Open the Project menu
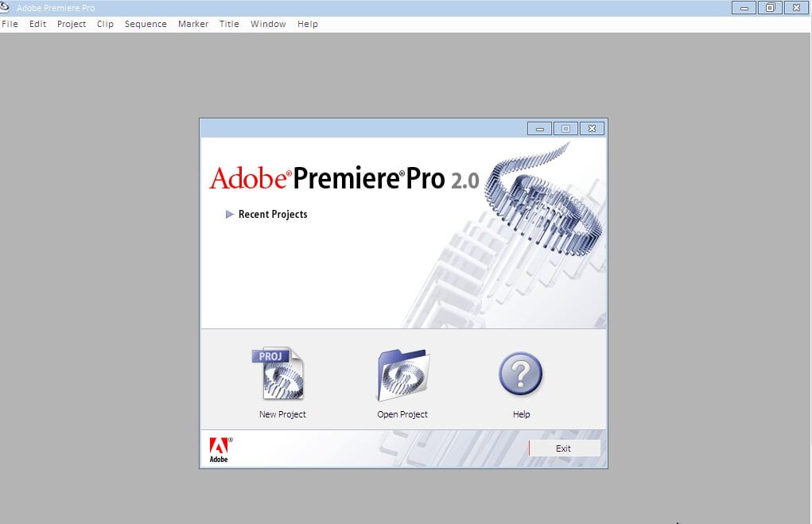 [72, 24]
